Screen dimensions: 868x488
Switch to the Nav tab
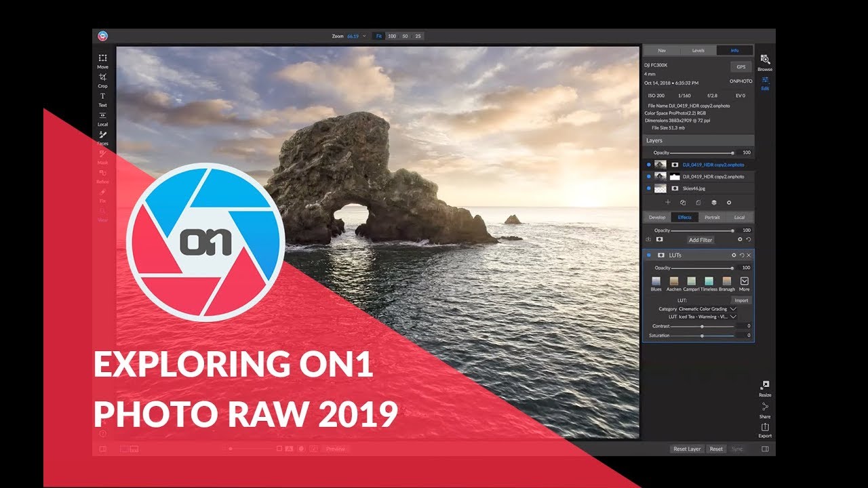point(663,50)
